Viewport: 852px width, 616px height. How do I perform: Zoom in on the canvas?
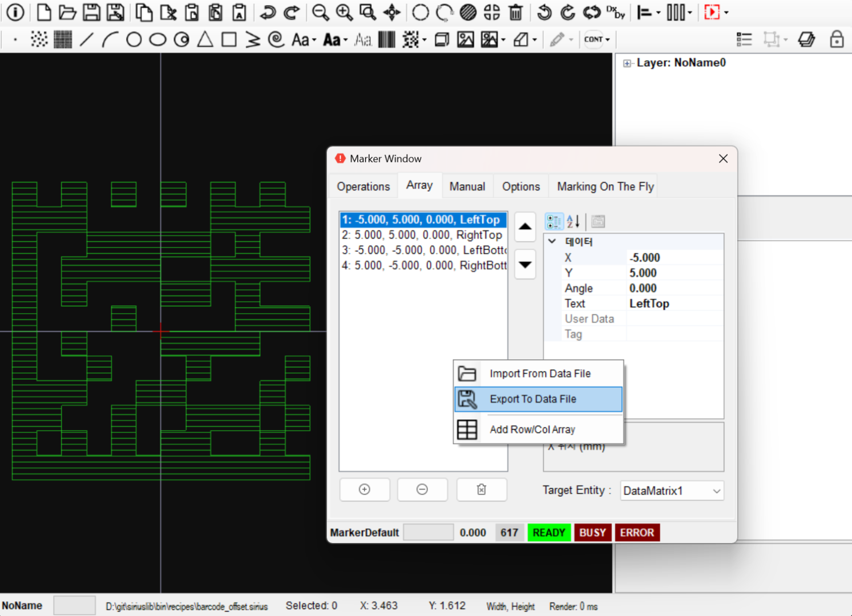[x=344, y=12]
